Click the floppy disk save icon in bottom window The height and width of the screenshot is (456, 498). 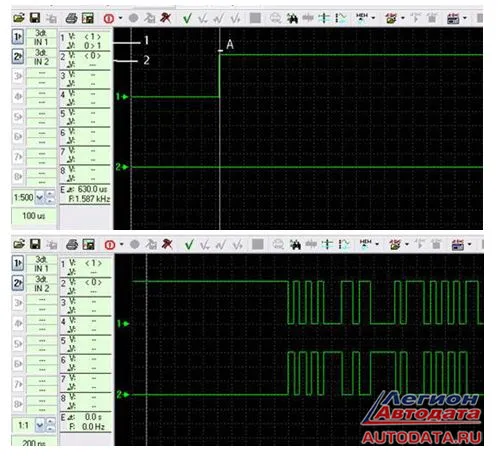35,244
